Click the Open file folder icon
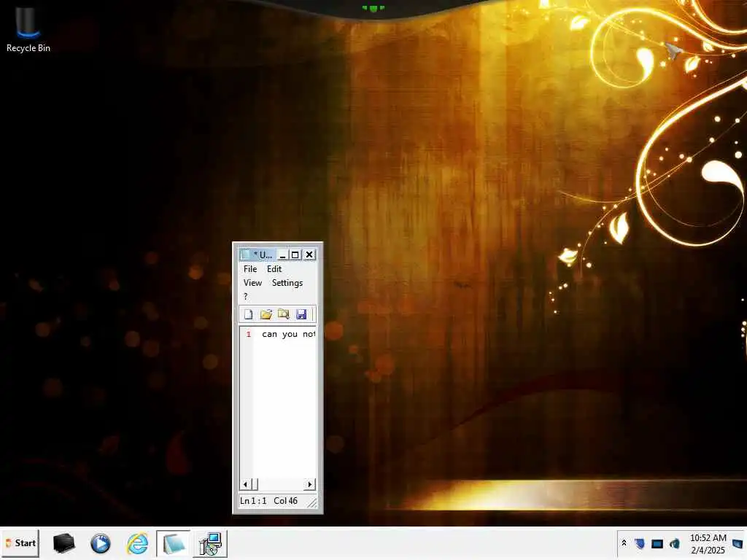Viewport: 747px width, 560px height. click(266, 314)
